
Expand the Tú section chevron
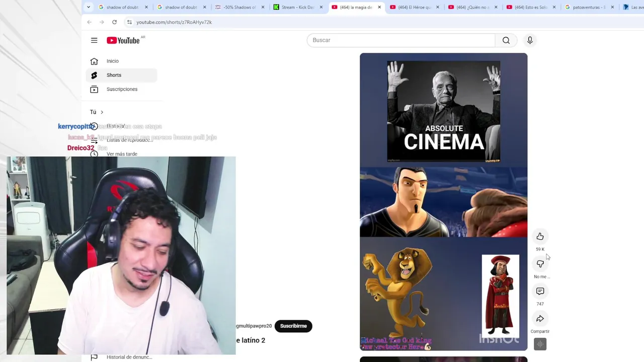tap(102, 112)
